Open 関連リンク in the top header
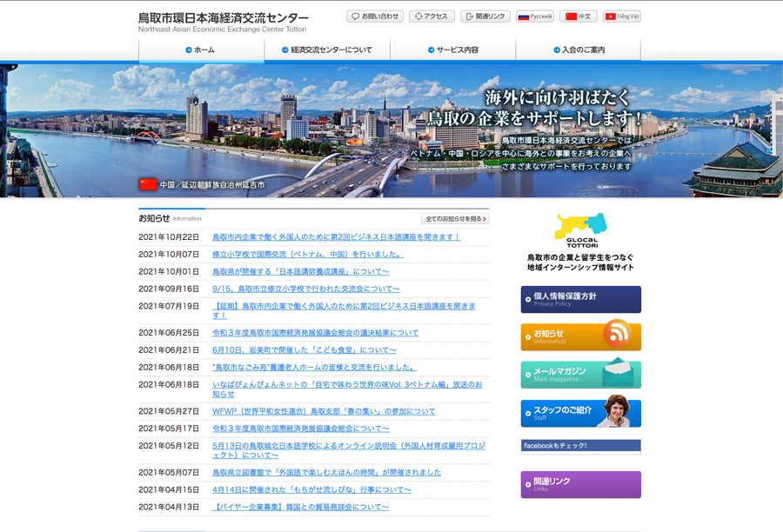 pos(485,17)
